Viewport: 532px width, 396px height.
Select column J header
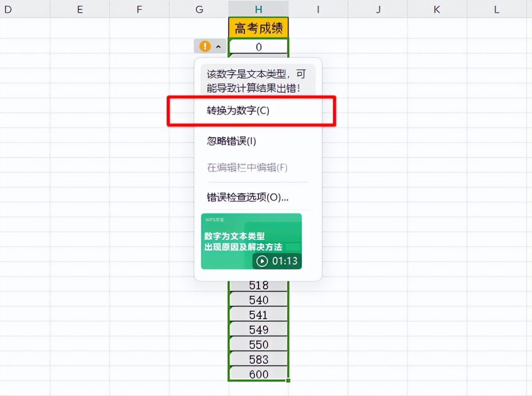(378, 9)
